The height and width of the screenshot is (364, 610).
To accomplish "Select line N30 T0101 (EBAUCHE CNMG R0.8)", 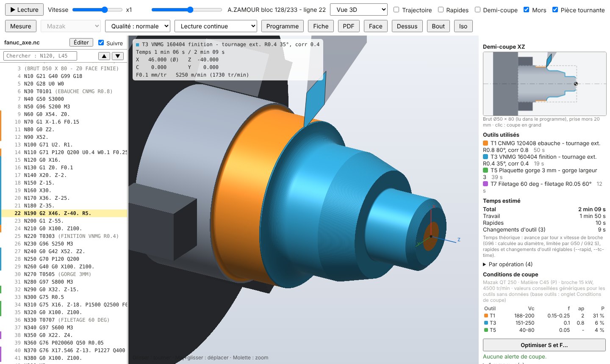I will tap(64, 91).
